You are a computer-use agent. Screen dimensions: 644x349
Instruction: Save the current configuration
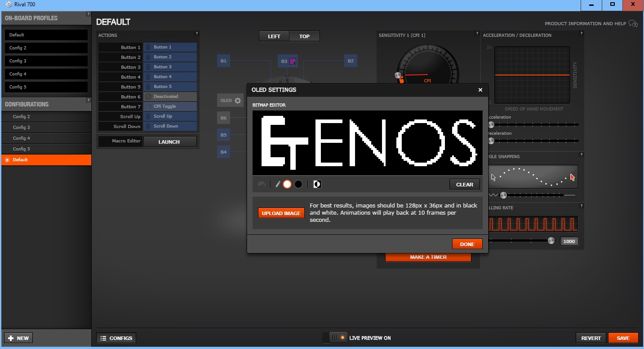623,338
